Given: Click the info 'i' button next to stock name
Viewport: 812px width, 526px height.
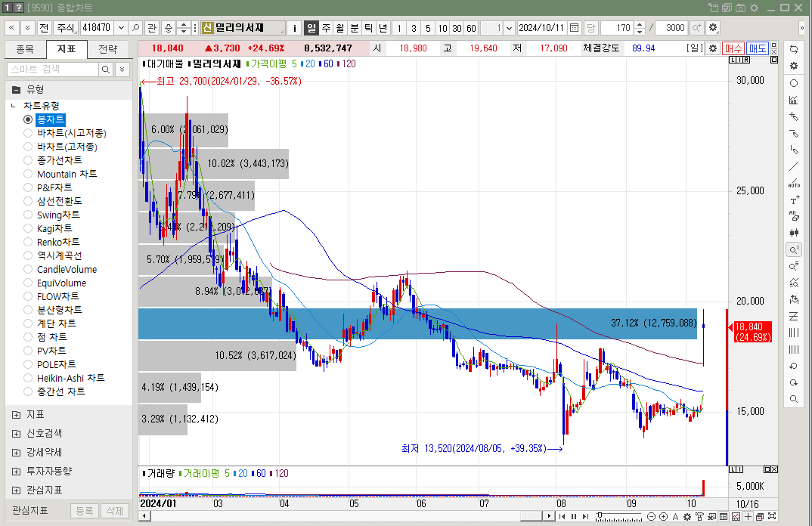Looking at the screenshot, I should 295,28.
